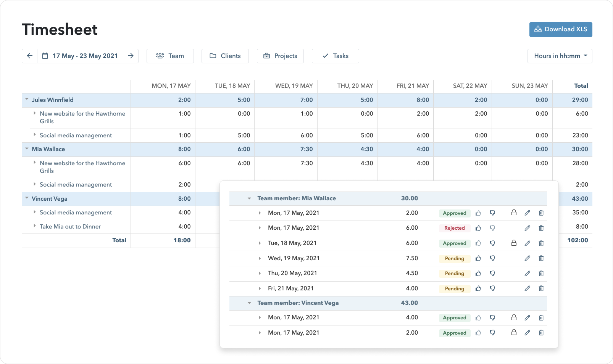
Task: Delete Vincent Vega's Mon 17 May 2.00 entry
Action: coord(541,332)
